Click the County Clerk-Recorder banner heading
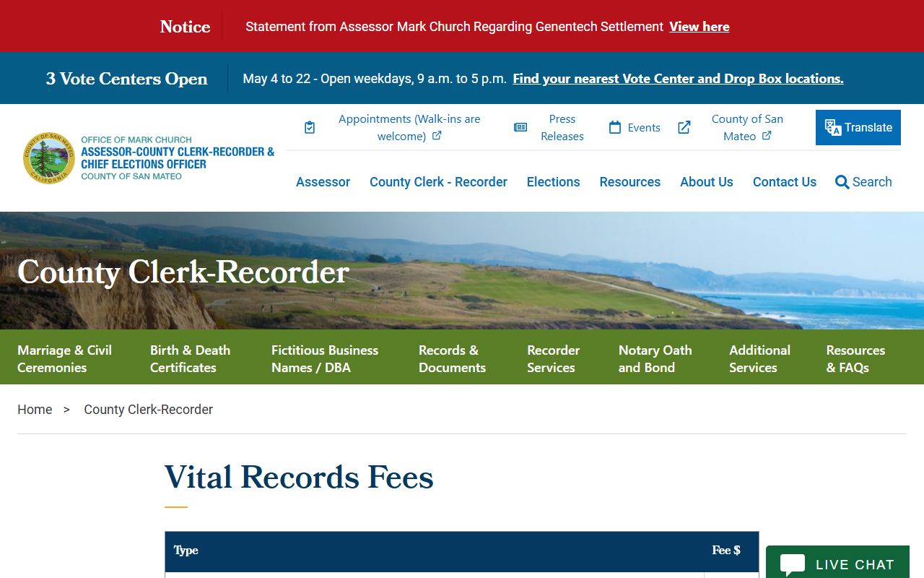 click(183, 272)
